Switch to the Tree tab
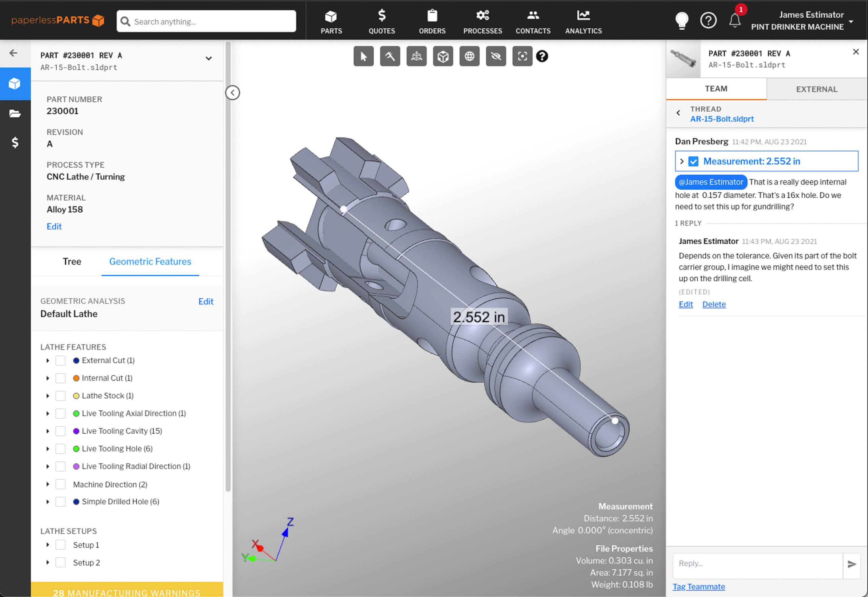This screenshot has width=868, height=597. pyautogui.click(x=72, y=261)
